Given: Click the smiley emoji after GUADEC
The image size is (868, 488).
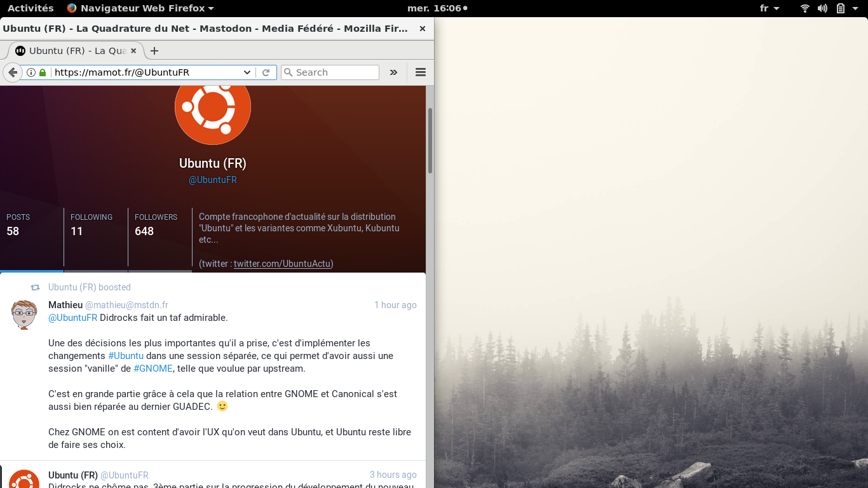Looking at the screenshot, I should 222,406.
